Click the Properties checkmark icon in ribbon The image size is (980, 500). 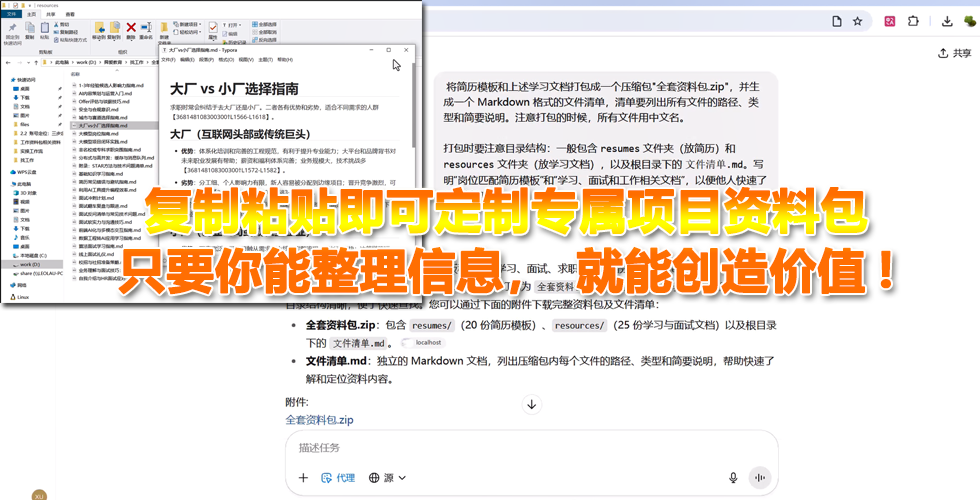(213, 28)
